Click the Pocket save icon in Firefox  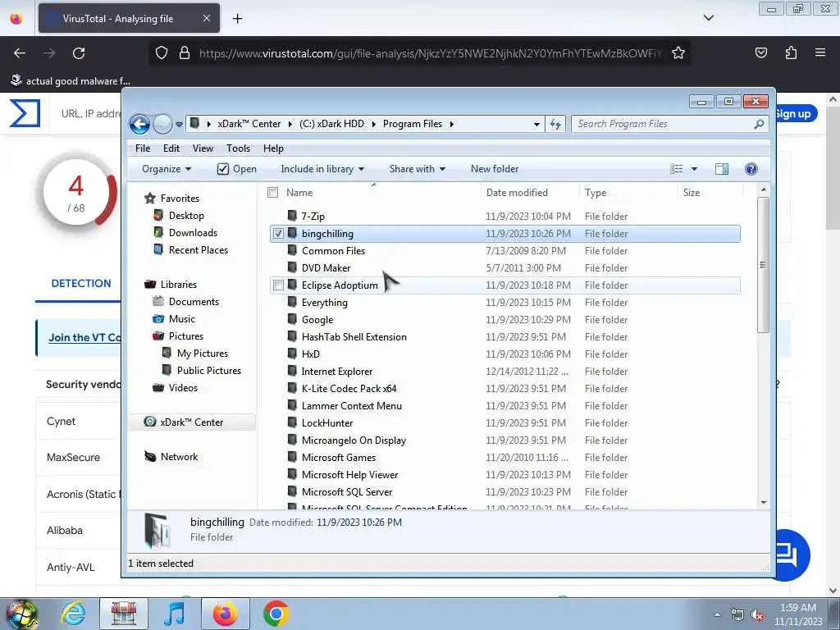761,52
